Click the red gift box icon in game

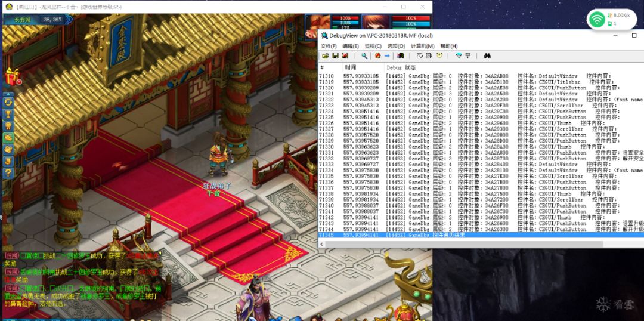13,77
